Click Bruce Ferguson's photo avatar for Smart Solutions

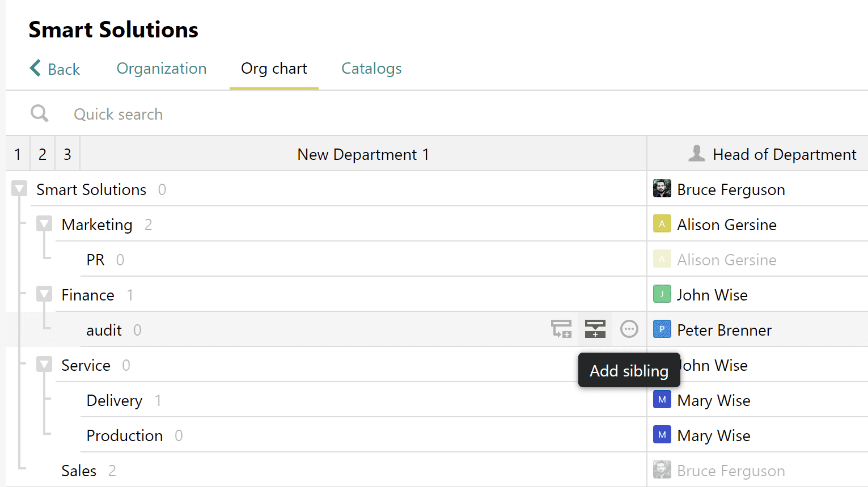(x=662, y=189)
